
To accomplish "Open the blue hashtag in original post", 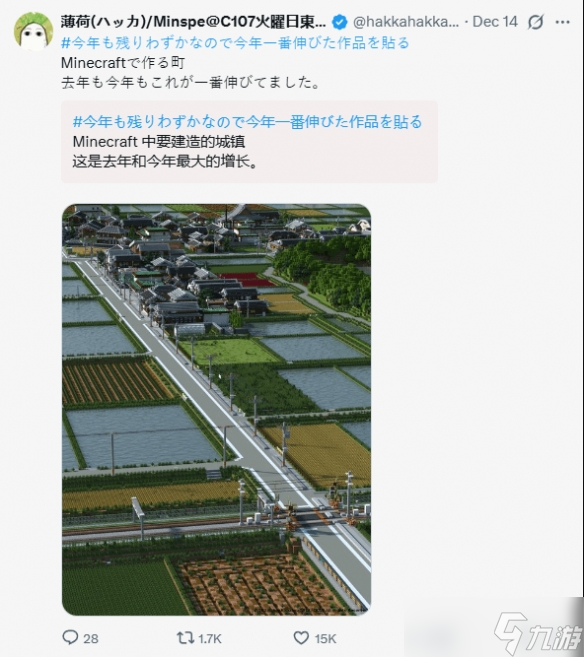I will [x=235, y=43].
